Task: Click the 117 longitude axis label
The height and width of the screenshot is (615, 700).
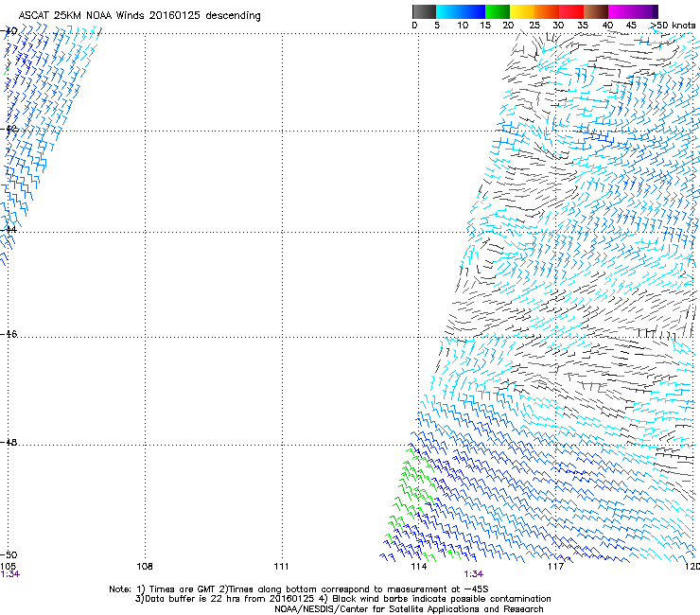Action: pos(556,567)
